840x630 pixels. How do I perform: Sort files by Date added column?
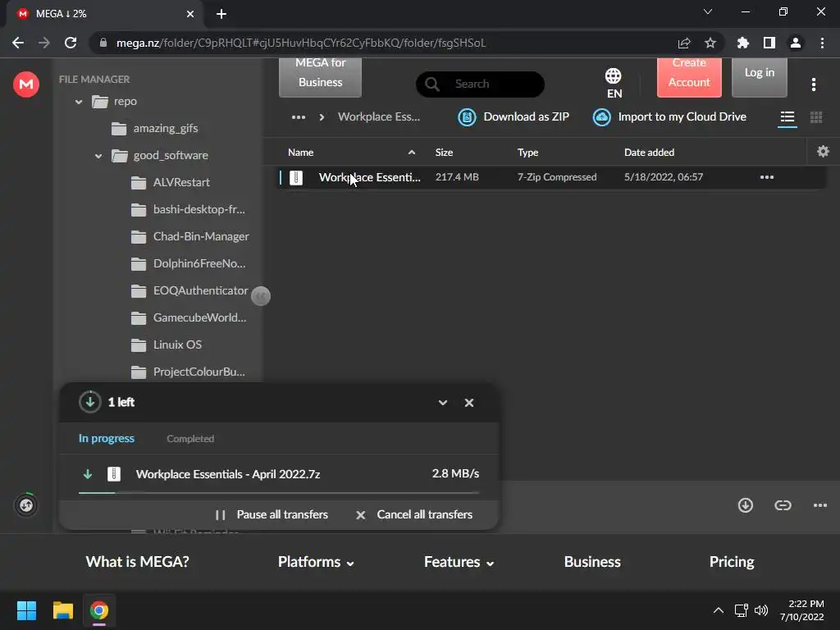649,152
